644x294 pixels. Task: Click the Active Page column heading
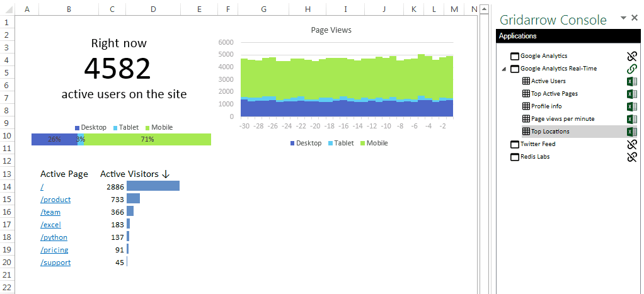[64, 174]
